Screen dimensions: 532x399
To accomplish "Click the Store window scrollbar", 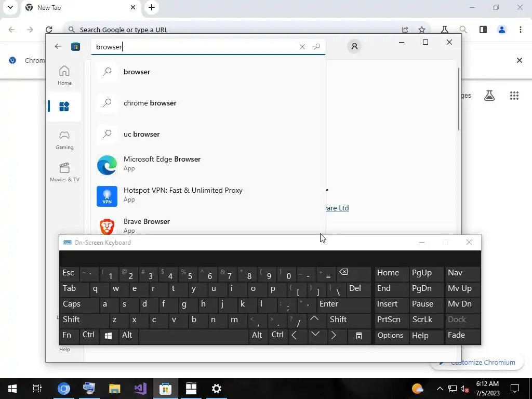I will pos(458,99).
